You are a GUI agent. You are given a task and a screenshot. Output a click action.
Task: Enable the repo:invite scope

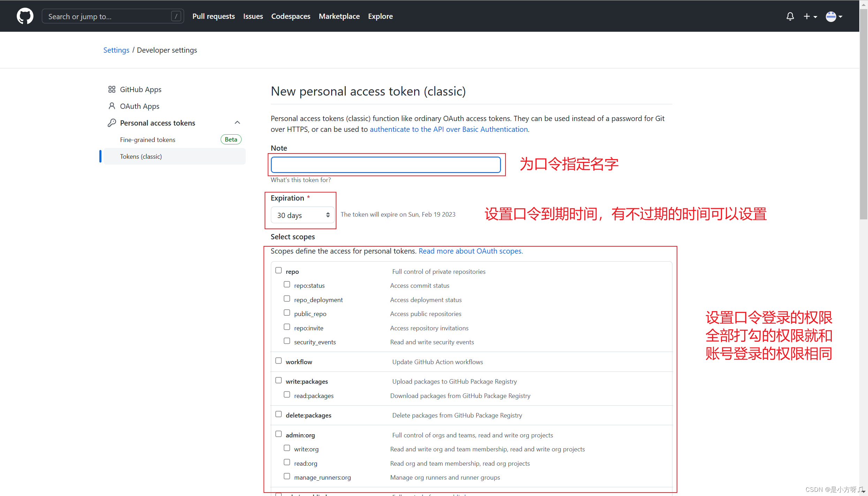point(287,327)
